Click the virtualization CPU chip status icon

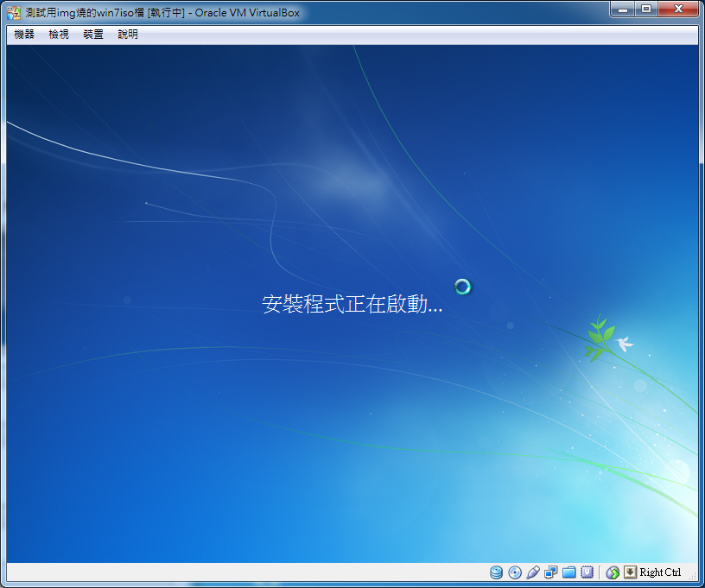[x=587, y=572]
